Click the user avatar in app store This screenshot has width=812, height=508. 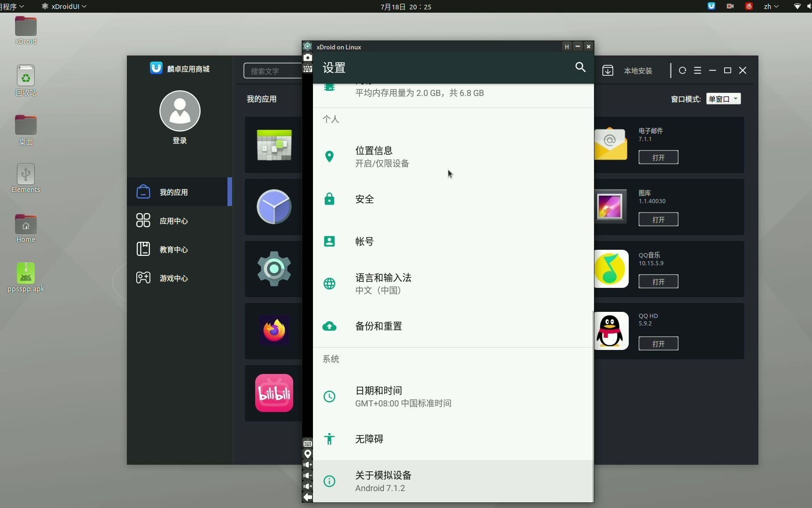[180, 111]
